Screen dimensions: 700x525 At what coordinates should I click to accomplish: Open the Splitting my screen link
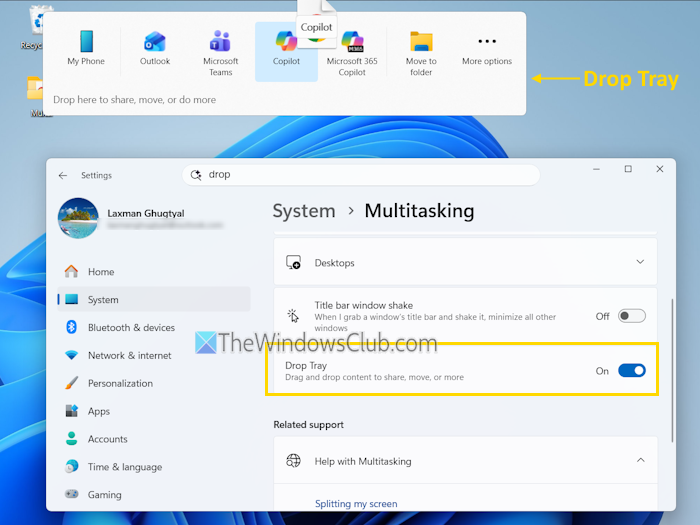point(356,504)
